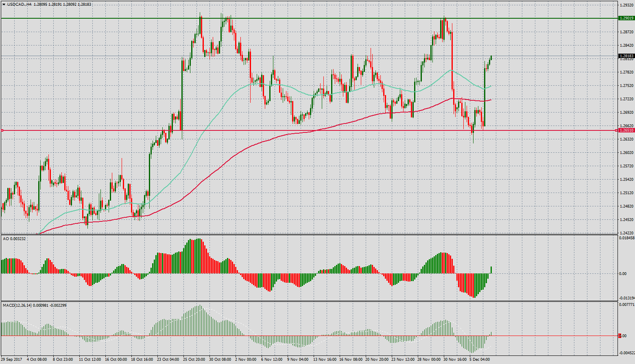The image size is (635, 364).
Task: Click the 13 Nov 16:00 time label
Action: pos(325,360)
